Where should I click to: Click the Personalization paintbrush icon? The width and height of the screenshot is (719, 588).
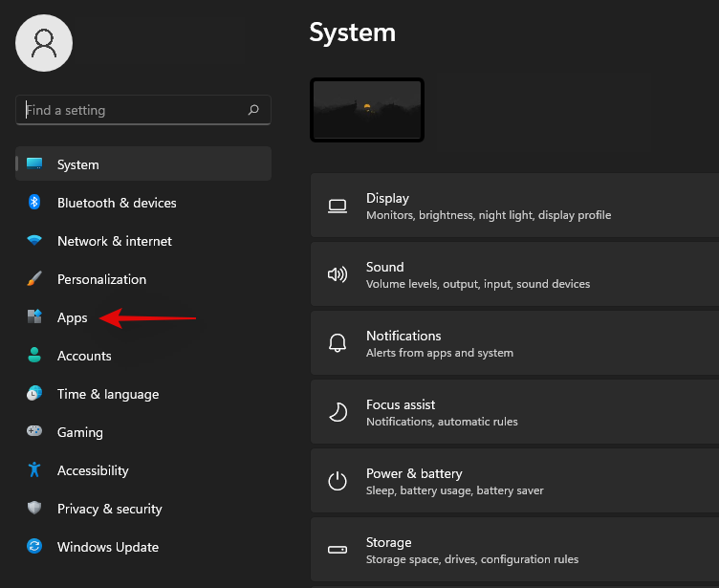pos(34,279)
